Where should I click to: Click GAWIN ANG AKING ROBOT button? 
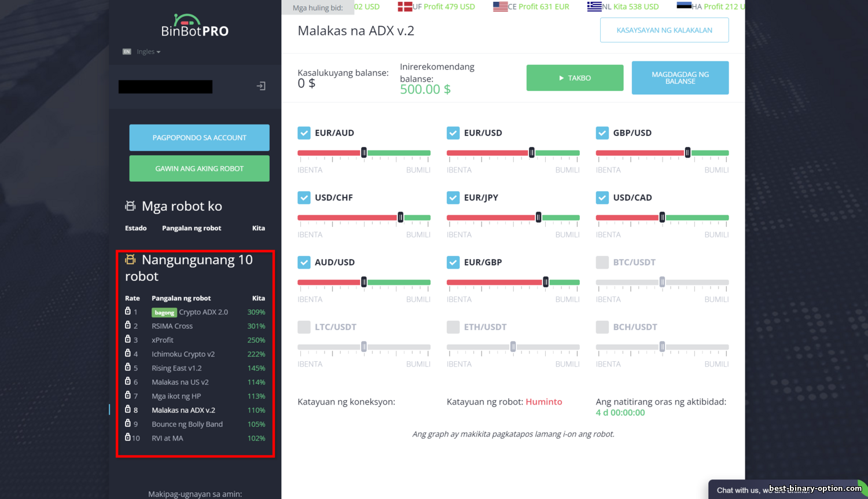pos(199,168)
